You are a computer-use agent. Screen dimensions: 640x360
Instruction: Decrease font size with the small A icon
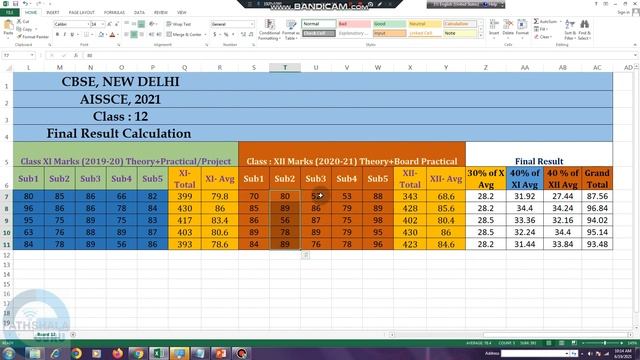pyautogui.click(x=116, y=24)
